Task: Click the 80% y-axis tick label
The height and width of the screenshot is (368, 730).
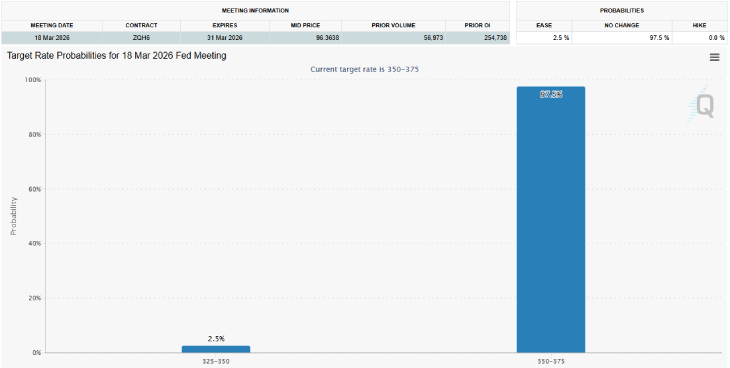Action: click(34, 135)
